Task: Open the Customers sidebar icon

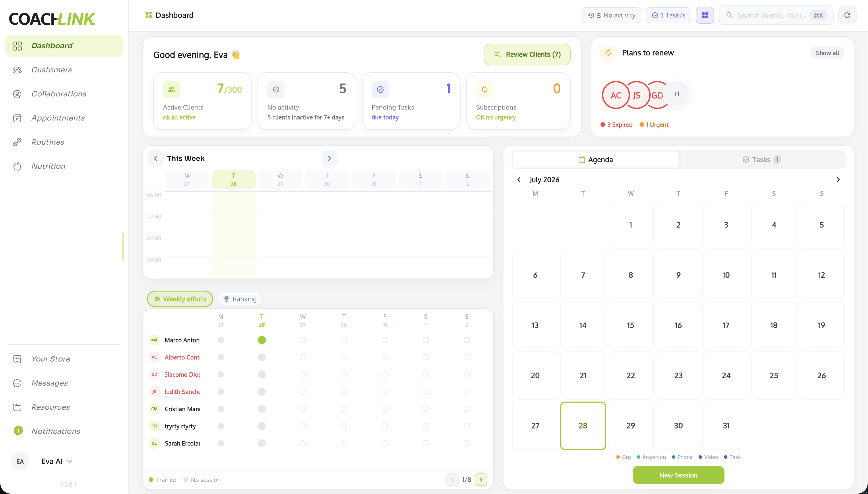Action: pyautogui.click(x=17, y=70)
